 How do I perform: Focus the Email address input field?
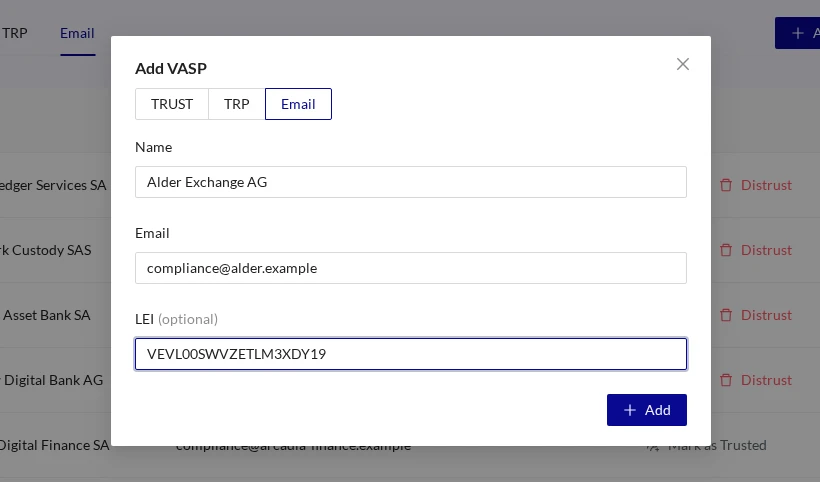point(411,268)
